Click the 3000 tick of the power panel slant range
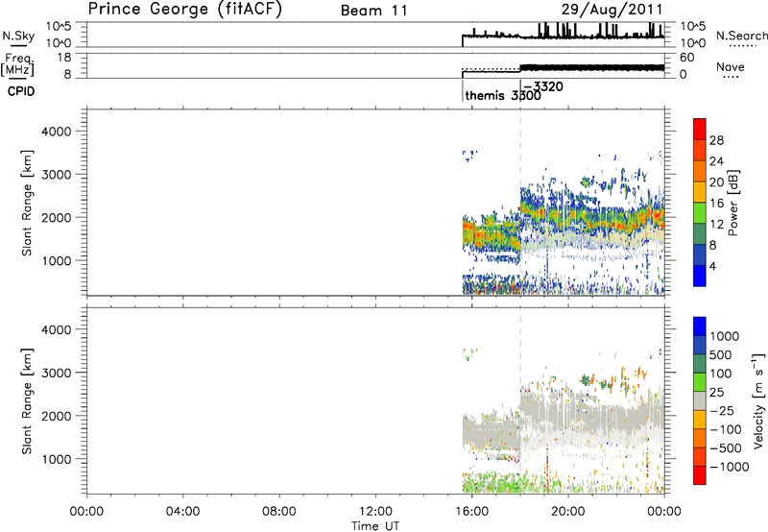 click(x=57, y=175)
